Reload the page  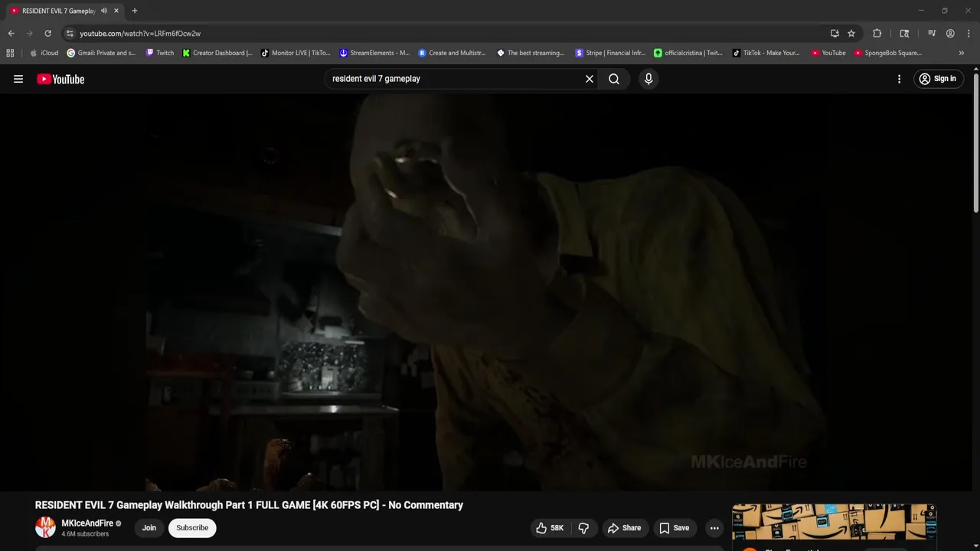47,34
